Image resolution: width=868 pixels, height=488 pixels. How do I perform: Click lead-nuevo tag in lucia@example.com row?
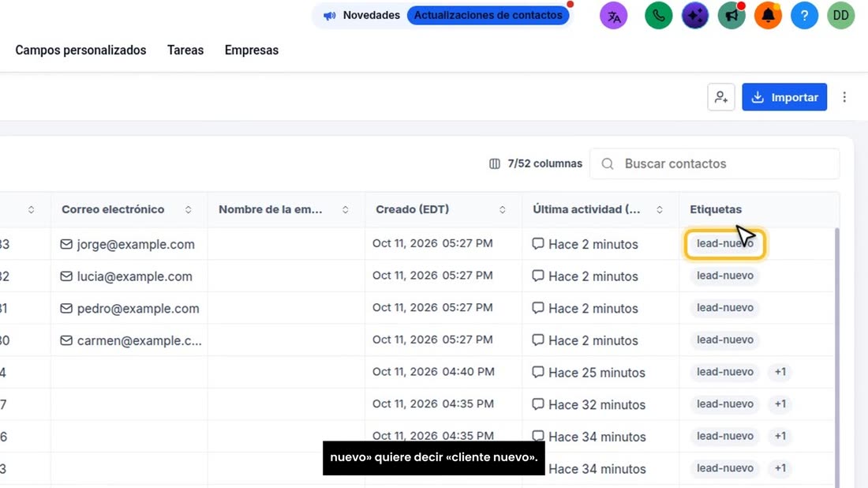725,276
